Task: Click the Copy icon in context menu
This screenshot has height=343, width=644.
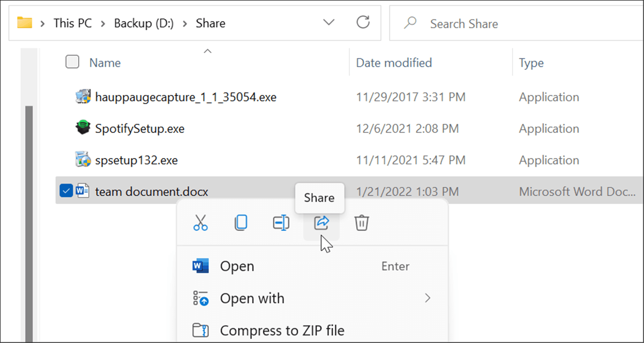Action: pyautogui.click(x=241, y=222)
